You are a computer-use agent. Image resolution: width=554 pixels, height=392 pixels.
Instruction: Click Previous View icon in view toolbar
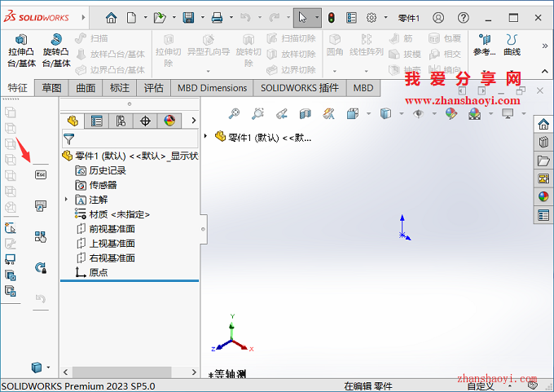coord(282,113)
